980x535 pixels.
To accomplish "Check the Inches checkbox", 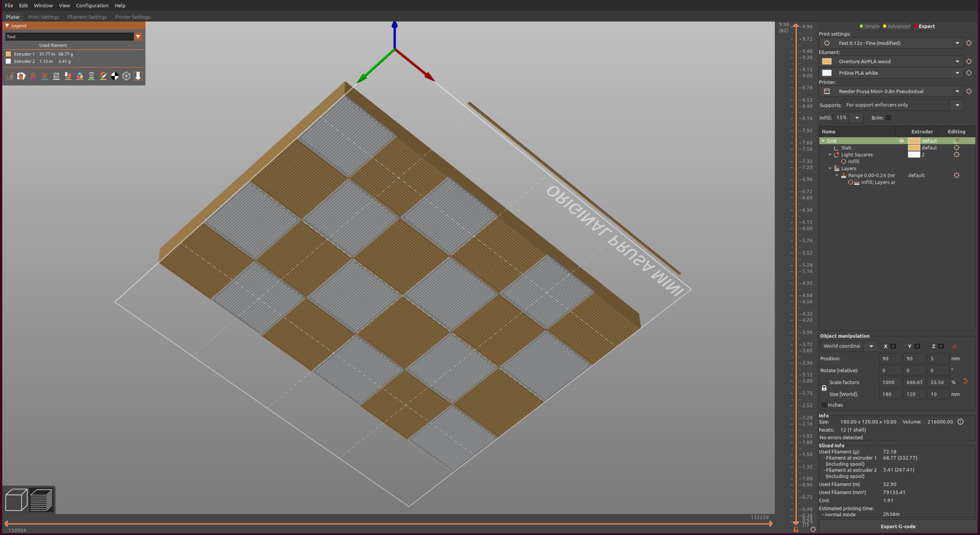I will tap(824, 405).
